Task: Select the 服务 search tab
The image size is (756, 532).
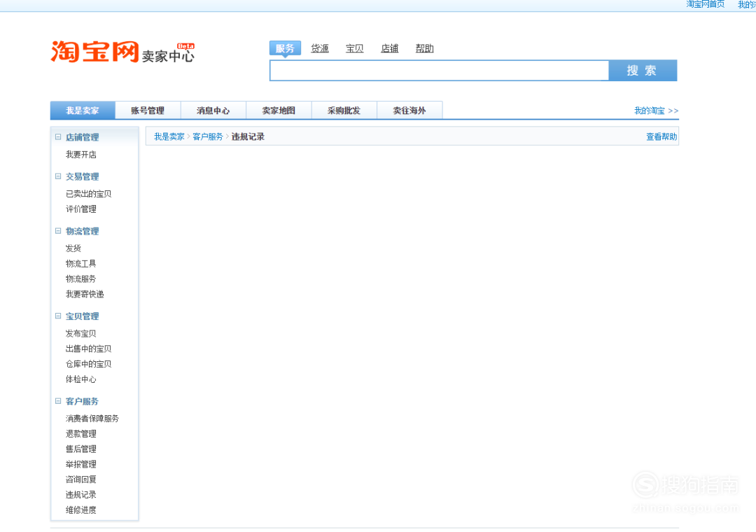Action: [285, 48]
